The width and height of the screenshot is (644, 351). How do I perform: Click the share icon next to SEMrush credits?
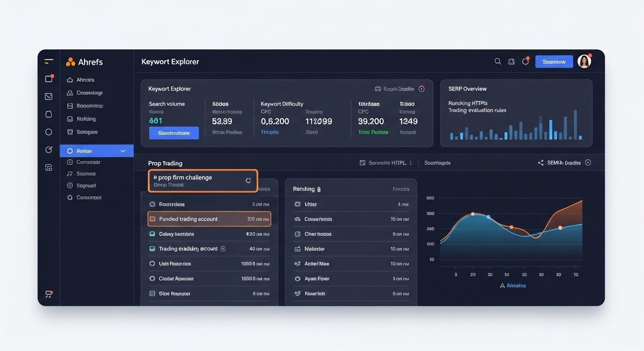coord(541,162)
